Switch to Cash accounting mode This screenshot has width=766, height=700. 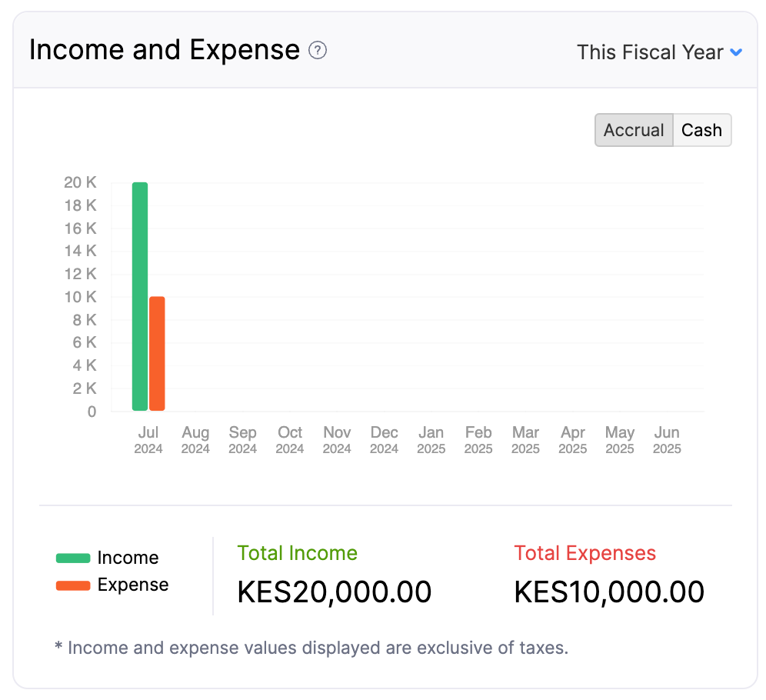[701, 130]
